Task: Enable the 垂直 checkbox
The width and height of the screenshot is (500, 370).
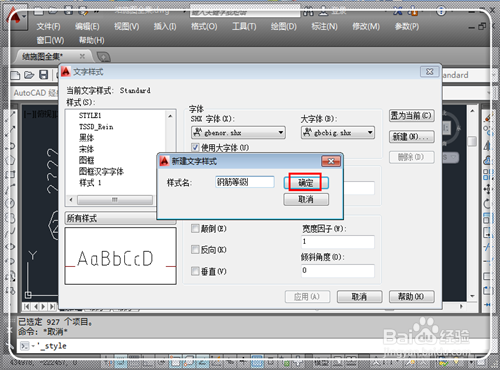Action: pos(195,271)
